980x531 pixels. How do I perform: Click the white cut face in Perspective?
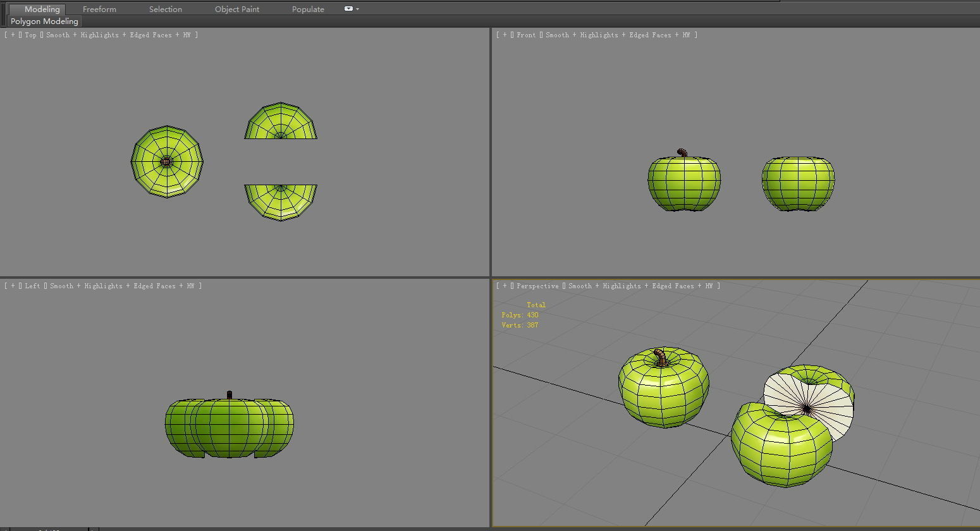[x=809, y=408]
